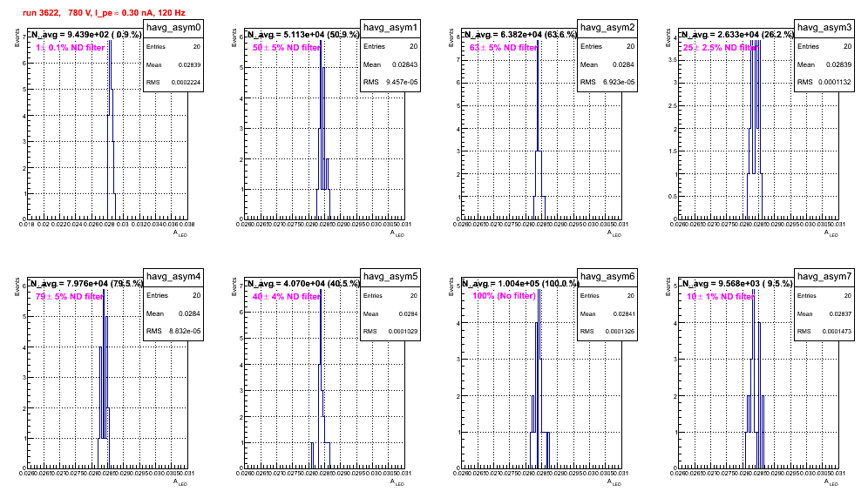The width and height of the screenshot is (868, 498).
Task: Select the havg_asym4 stats box title
Action: (173, 277)
